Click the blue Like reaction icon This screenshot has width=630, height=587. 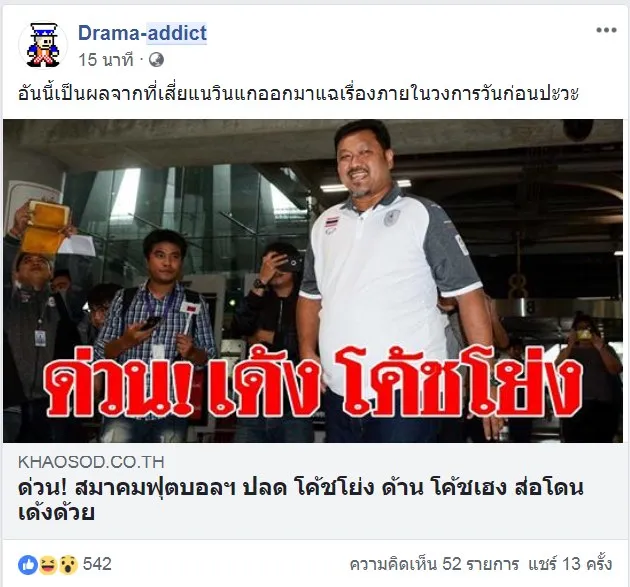point(28,565)
